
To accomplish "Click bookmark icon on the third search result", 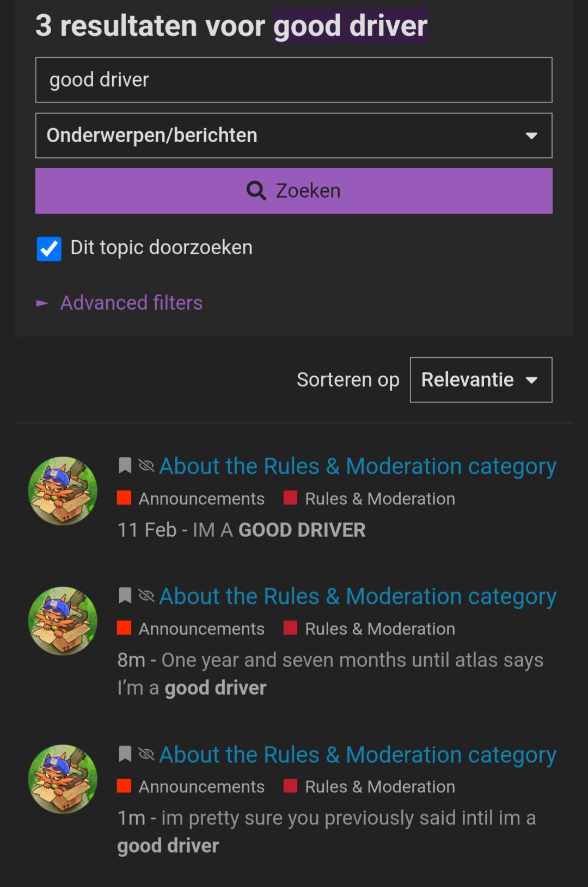I will (x=125, y=754).
